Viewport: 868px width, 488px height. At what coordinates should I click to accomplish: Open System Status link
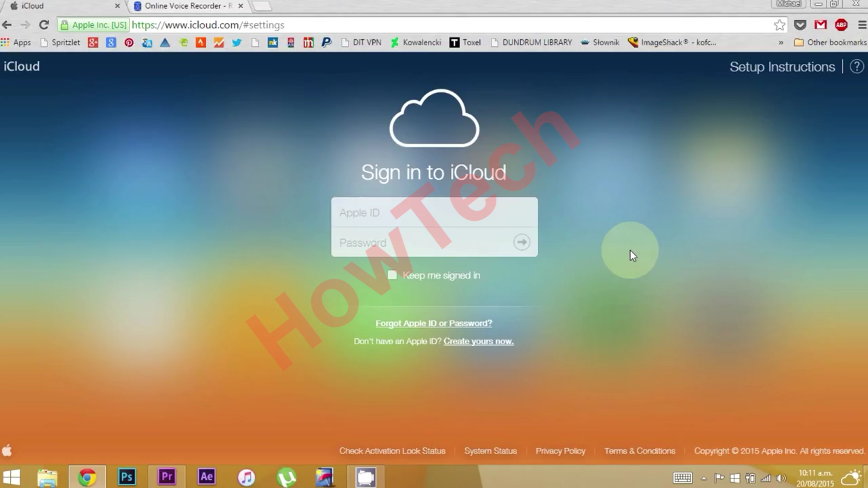point(490,451)
